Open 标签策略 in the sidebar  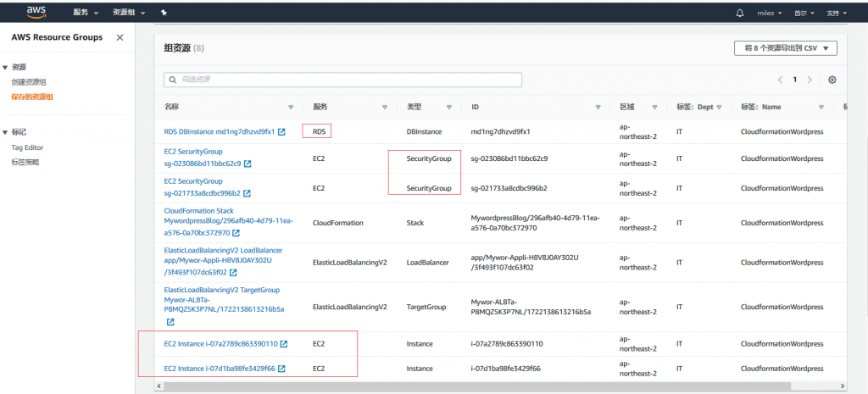(25, 162)
